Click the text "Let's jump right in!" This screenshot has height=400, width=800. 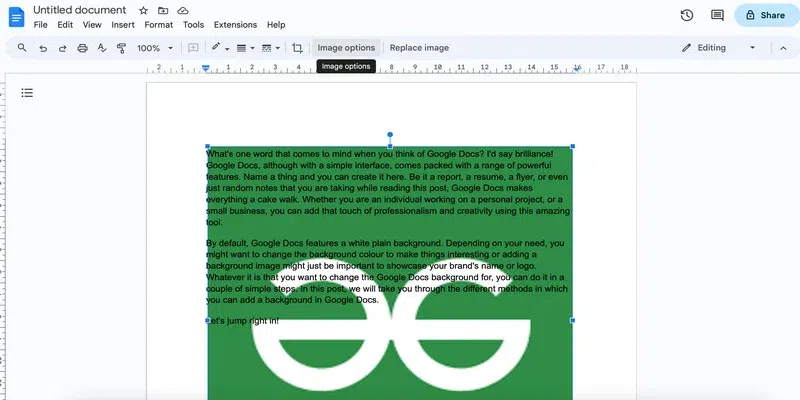pos(242,321)
